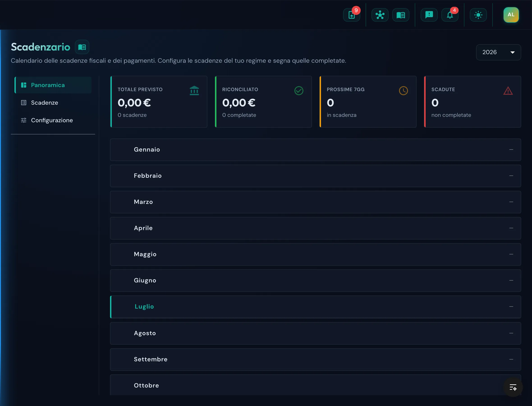Click the clock icon in Prossime 7GG card

403,91
